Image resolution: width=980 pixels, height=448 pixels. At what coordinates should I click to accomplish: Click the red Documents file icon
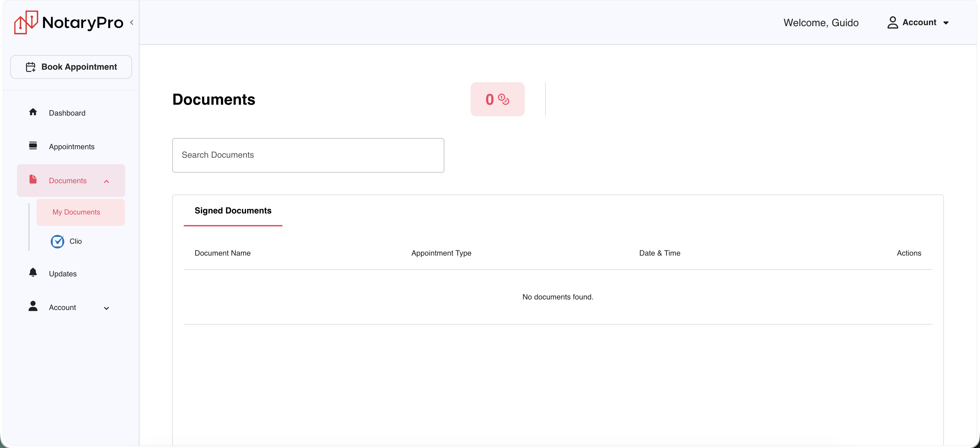(x=33, y=179)
